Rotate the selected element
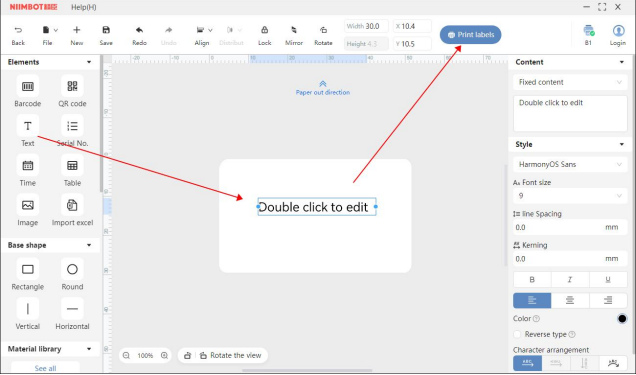Viewport: 636px width, 375px height. (323, 30)
